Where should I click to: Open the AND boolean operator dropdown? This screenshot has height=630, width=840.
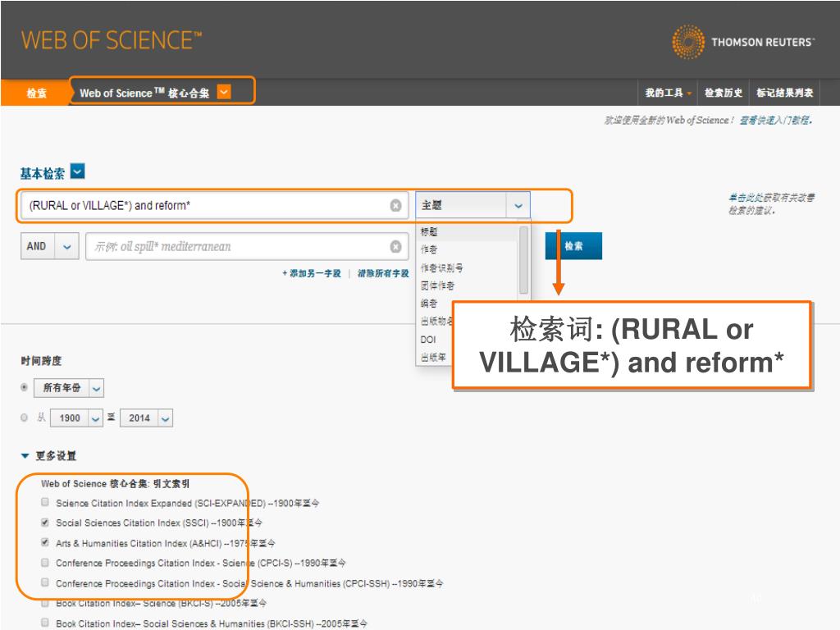[67, 246]
